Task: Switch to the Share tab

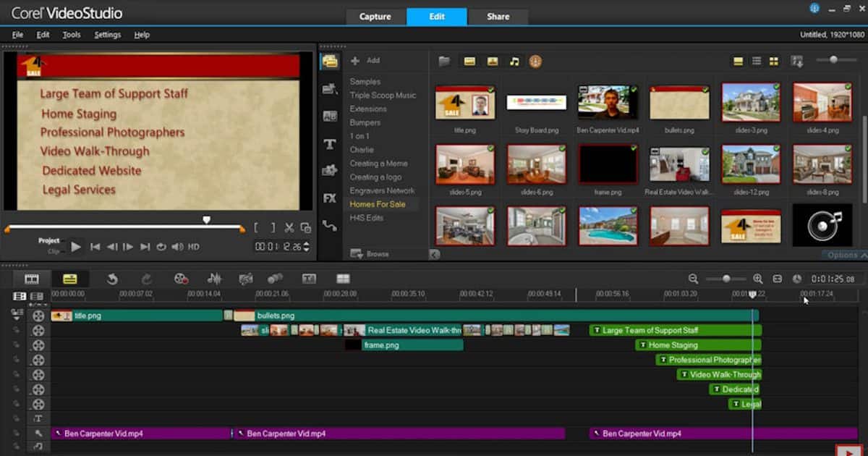Action: 498,17
